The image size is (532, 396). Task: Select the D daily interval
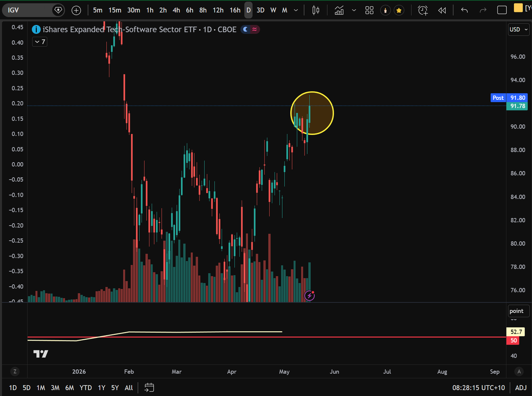pyautogui.click(x=249, y=10)
